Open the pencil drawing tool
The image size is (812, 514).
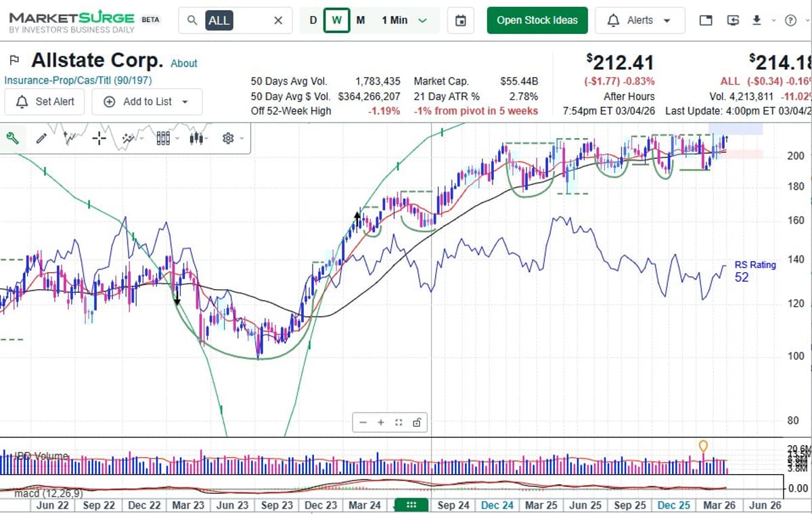pyautogui.click(x=41, y=138)
